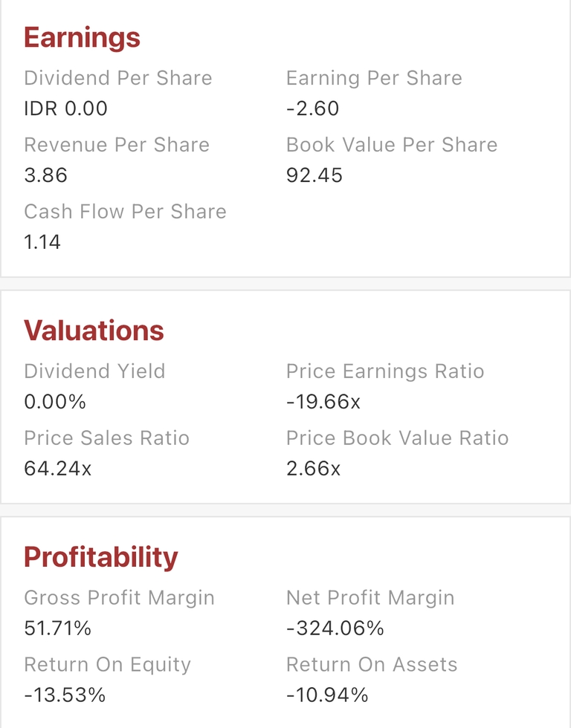The width and height of the screenshot is (571, 728).
Task: Click the Cash Flow Per Share label
Action: point(125,212)
